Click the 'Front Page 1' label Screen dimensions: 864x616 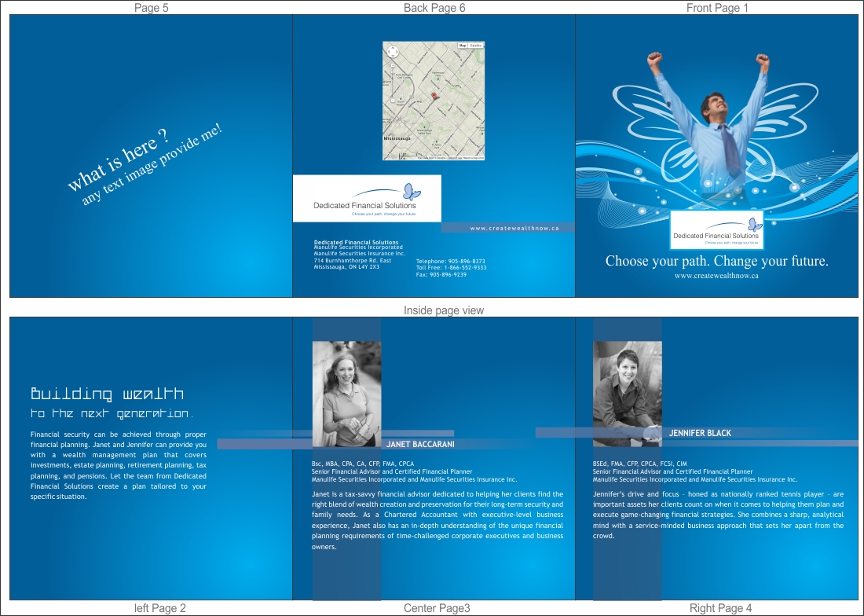tap(717, 8)
